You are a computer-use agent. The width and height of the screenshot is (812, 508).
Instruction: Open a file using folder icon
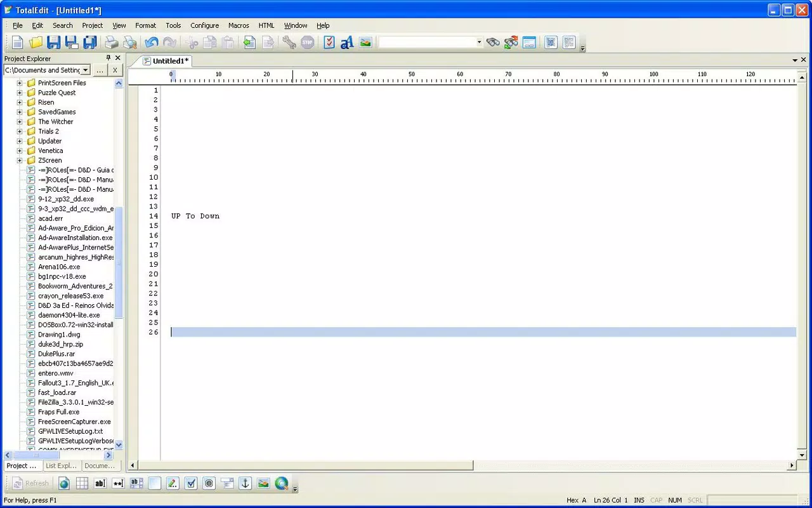[36, 43]
